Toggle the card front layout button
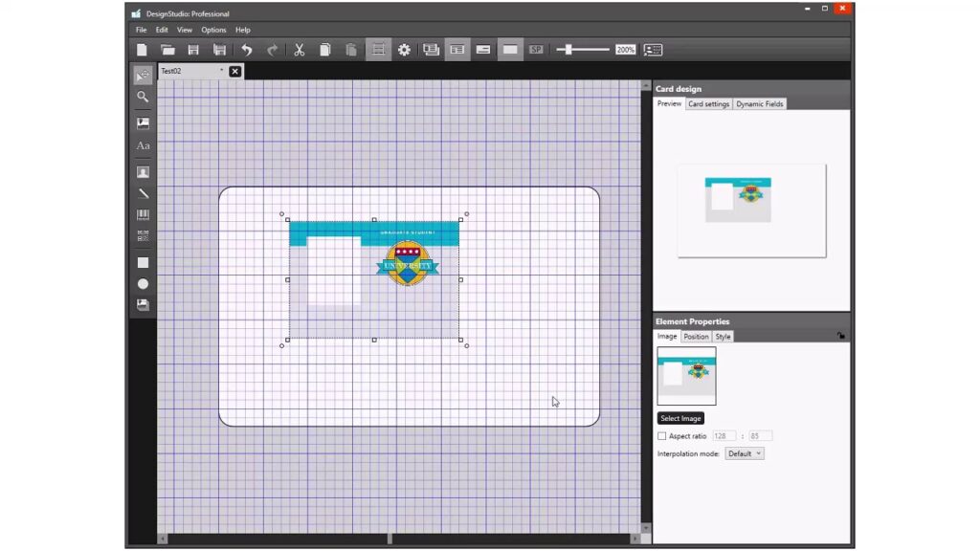This screenshot has width=980, height=551. click(x=457, y=50)
